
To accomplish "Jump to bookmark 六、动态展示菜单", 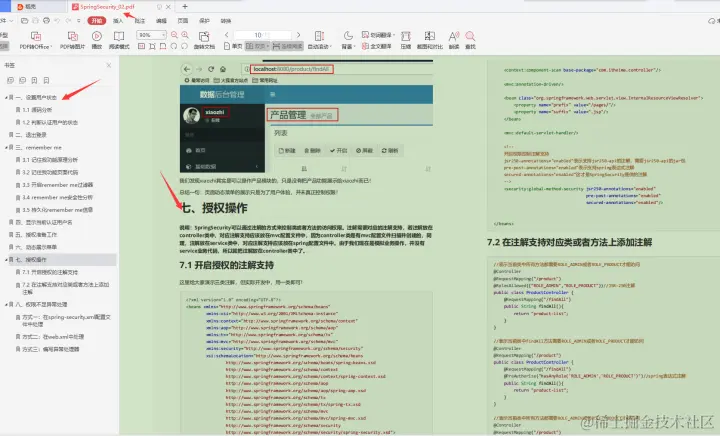I will [x=37, y=247].
